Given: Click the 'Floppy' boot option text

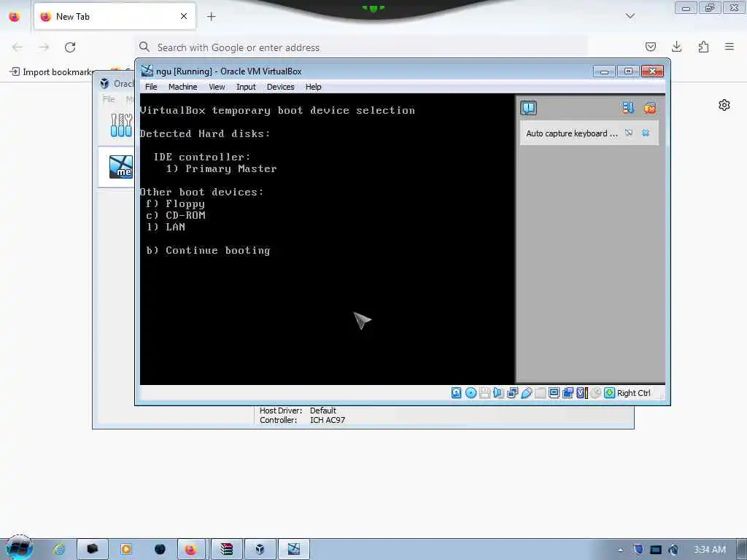Looking at the screenshot, I should click(185, 204).
